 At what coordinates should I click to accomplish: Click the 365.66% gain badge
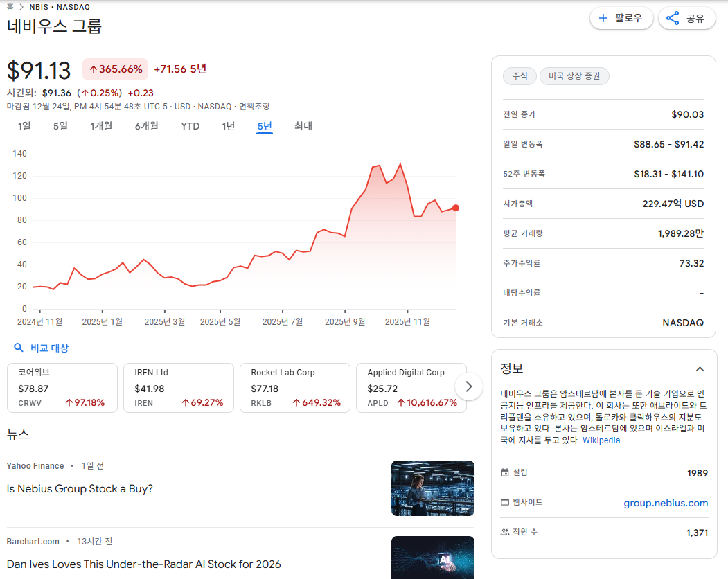pos(116,69)
